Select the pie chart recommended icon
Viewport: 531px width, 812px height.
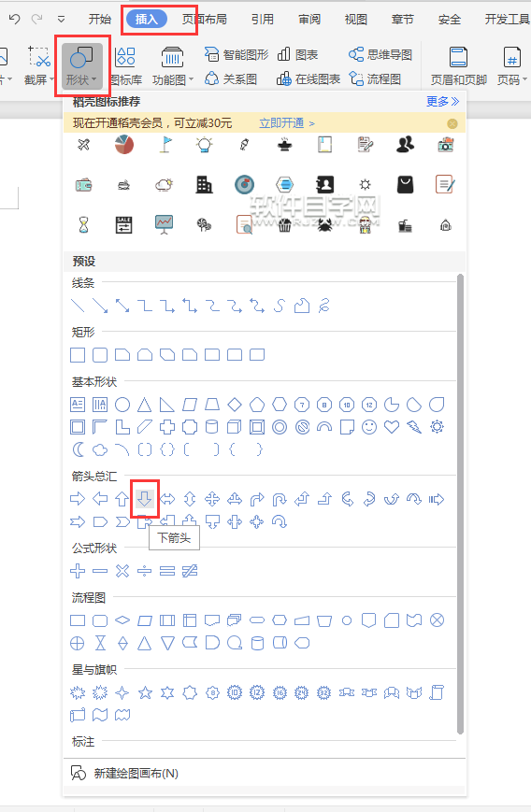point(124,145)
